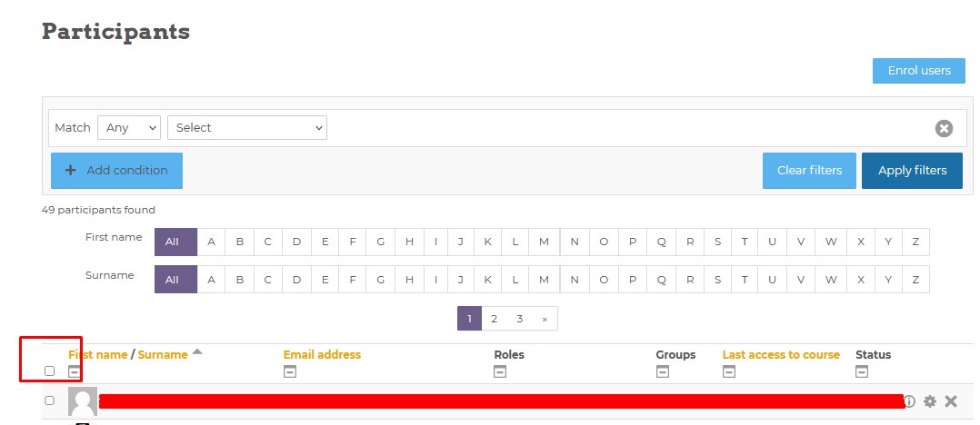Open the Match Any dropdown
This screenshot has height=425, width=980.
pos(129,128)
